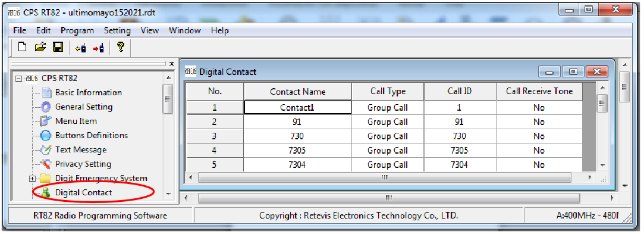The height and width of the screenshot is (234, 644).
Task: Click Call ID cell 7304
Action: point(460,165)
